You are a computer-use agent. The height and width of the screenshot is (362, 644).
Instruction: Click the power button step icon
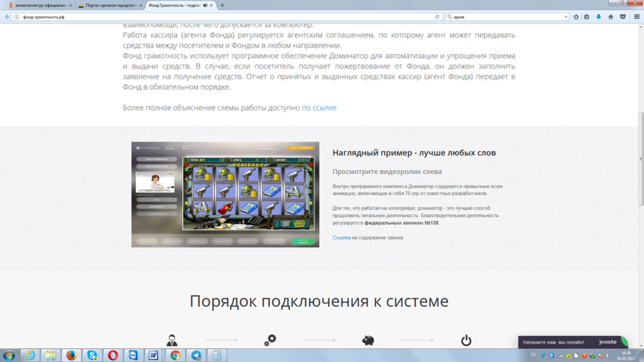click(x=466, y=340)
